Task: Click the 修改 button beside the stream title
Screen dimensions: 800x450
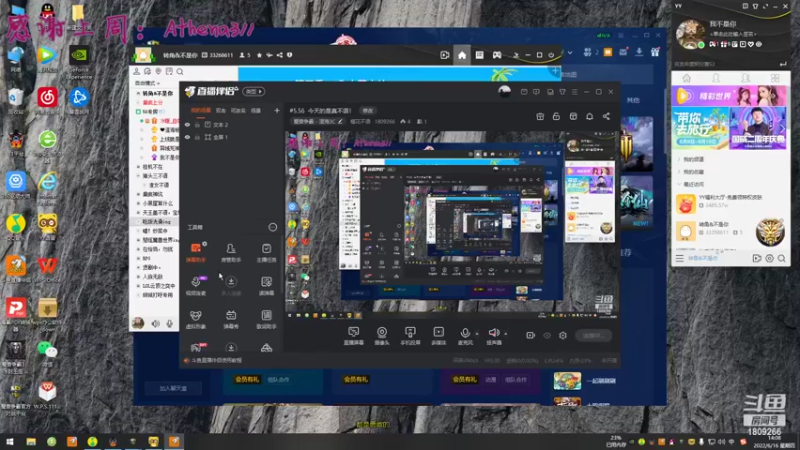Action: tap(367, 110)
